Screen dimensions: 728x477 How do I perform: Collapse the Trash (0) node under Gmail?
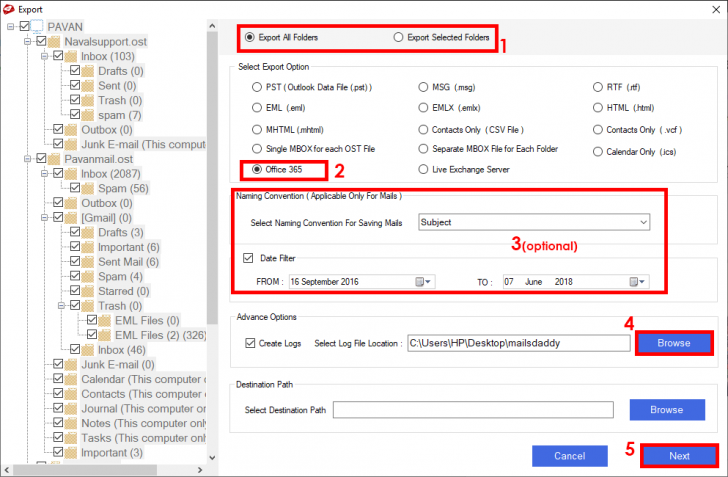click(61, 306)
